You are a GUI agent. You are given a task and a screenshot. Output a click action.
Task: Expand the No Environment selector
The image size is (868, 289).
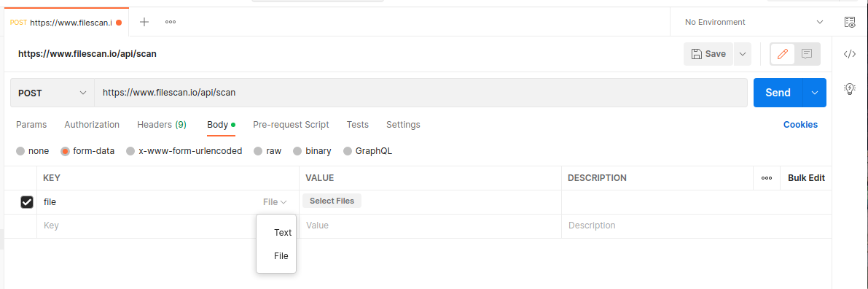coord(754,22)
